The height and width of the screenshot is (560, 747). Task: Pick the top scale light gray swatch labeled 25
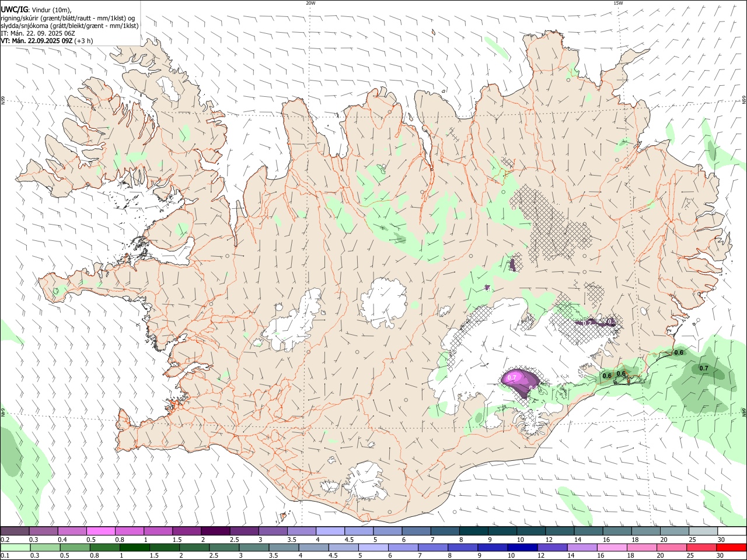(x=704, y=531)
